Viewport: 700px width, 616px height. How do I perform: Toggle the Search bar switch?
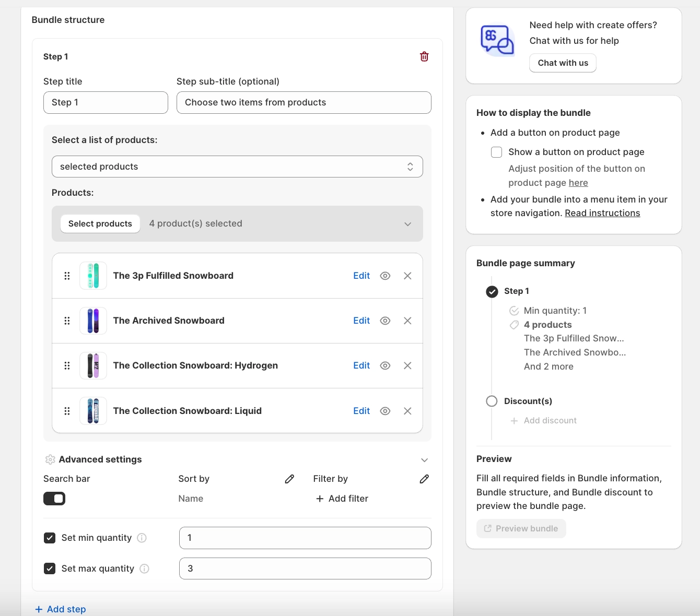[54, 499]
